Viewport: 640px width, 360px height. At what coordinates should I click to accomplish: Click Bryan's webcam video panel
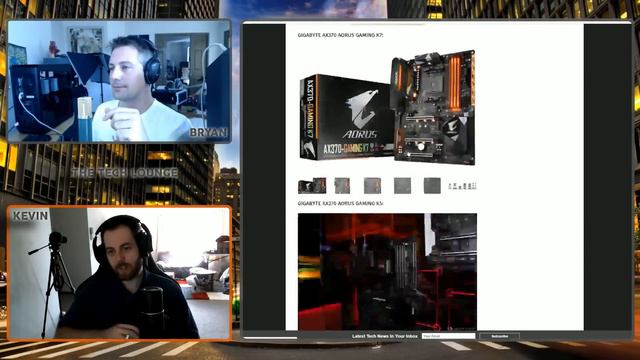pos(119,81)
